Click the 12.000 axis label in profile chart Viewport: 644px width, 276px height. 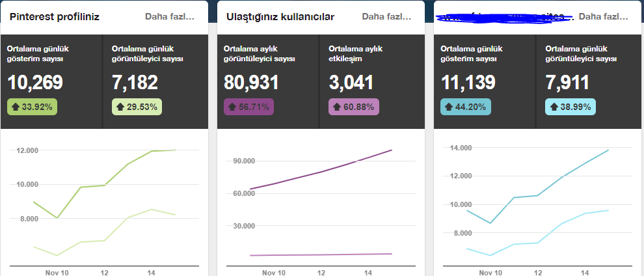[27, 150]
